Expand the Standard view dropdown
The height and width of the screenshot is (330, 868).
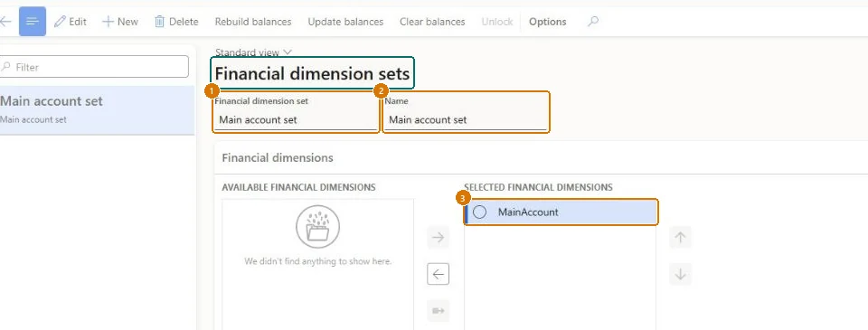253,52
